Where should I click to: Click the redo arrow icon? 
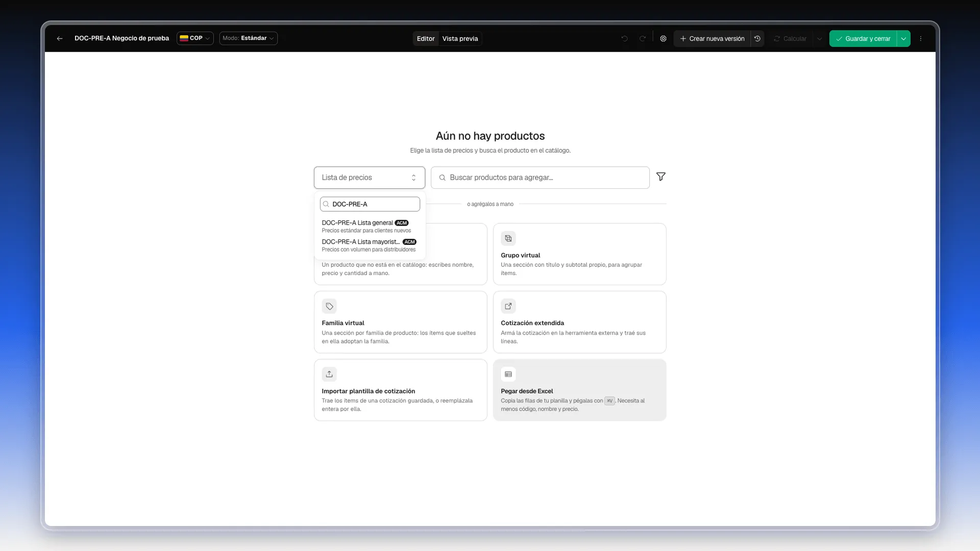(643, 39)
